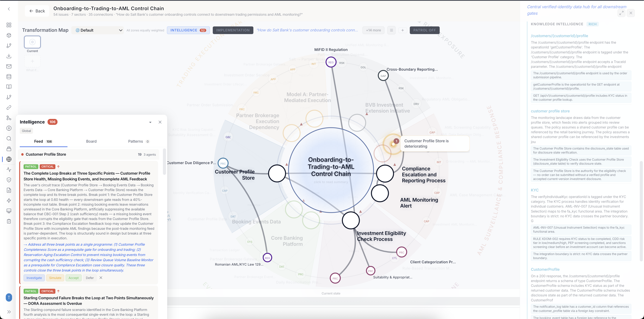Click the shield-check icon in the sidebar

click(x=9, y=180)
